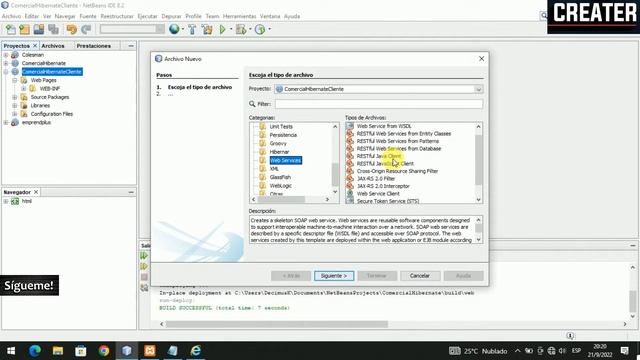Click the New File toolbar icon

[x=11, y=29]
